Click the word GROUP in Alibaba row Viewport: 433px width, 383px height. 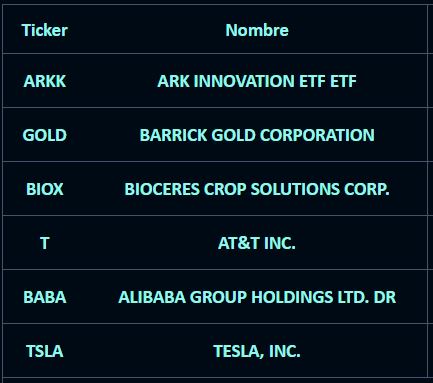click(218, 297)
